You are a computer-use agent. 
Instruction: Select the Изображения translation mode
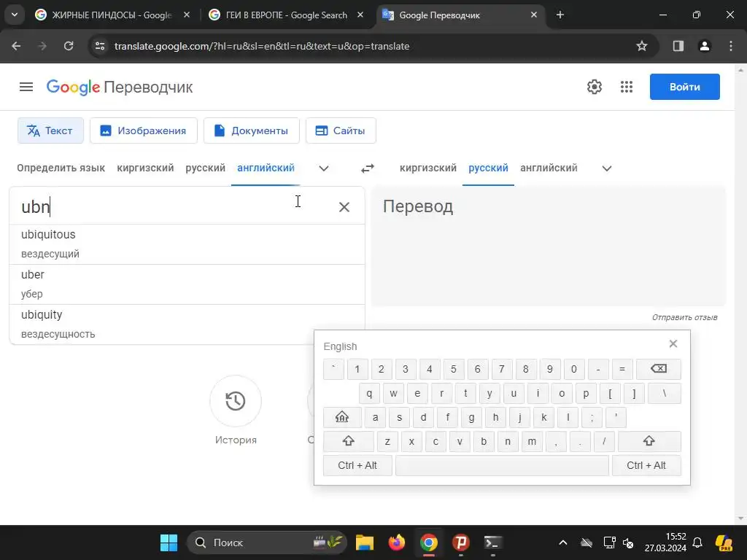point(144,131)
